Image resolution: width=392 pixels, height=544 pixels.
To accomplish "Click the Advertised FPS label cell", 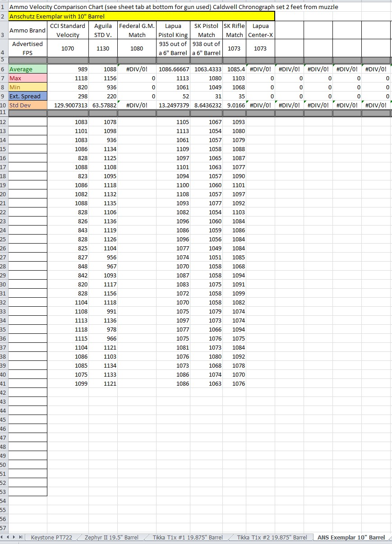I will coord(28,48).
